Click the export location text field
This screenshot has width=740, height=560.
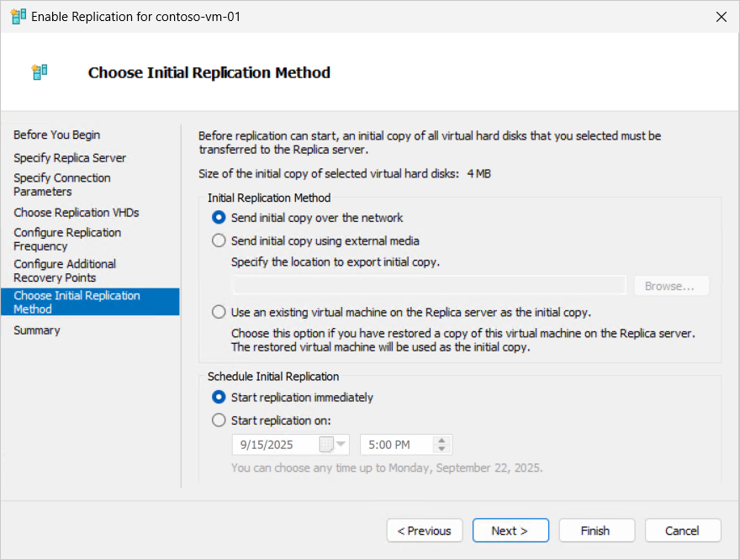[429, 286]
